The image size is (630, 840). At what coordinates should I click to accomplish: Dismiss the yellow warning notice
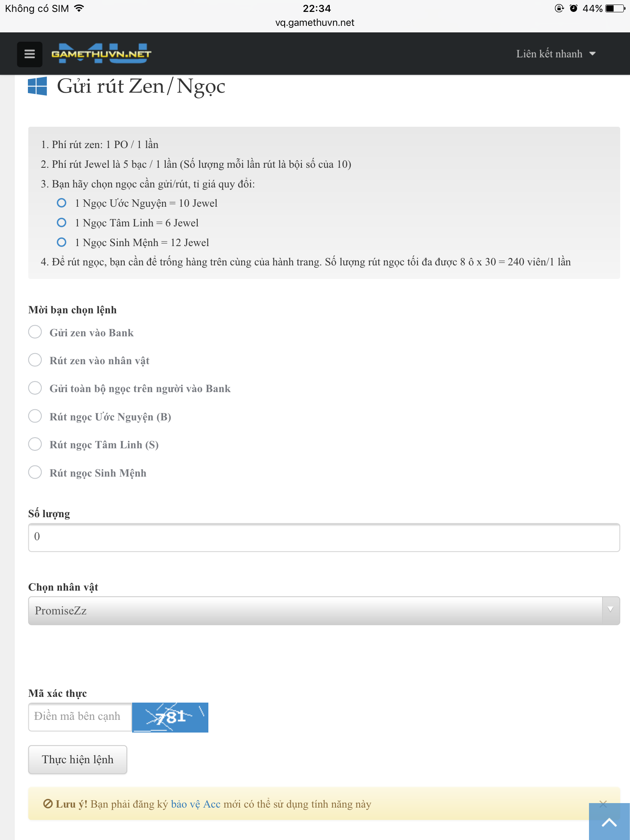tap(603, 804)
